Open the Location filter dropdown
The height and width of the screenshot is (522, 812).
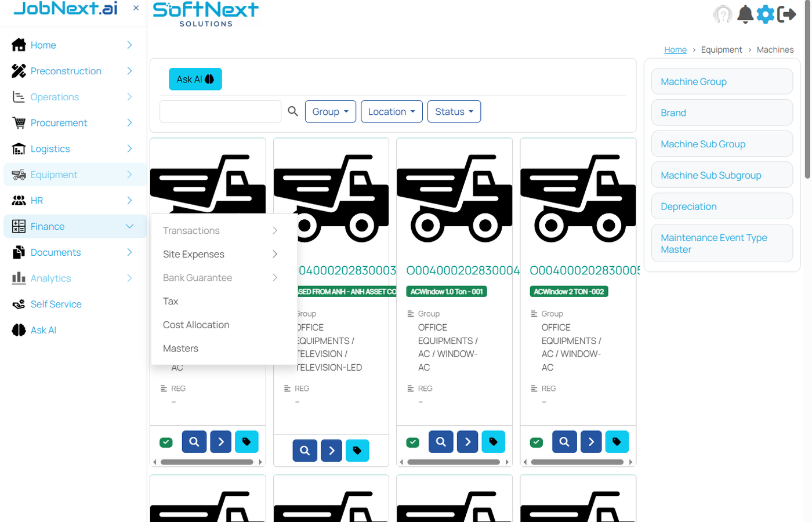391,111
